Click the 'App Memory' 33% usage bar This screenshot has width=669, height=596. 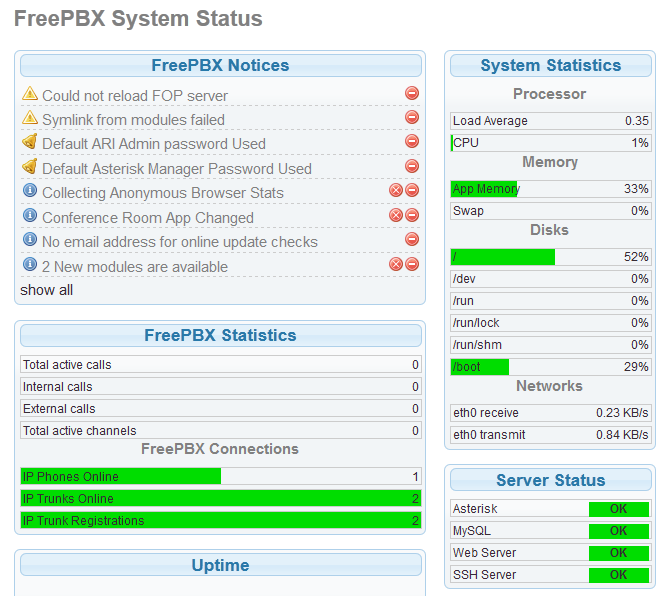(x=551, y=189)
